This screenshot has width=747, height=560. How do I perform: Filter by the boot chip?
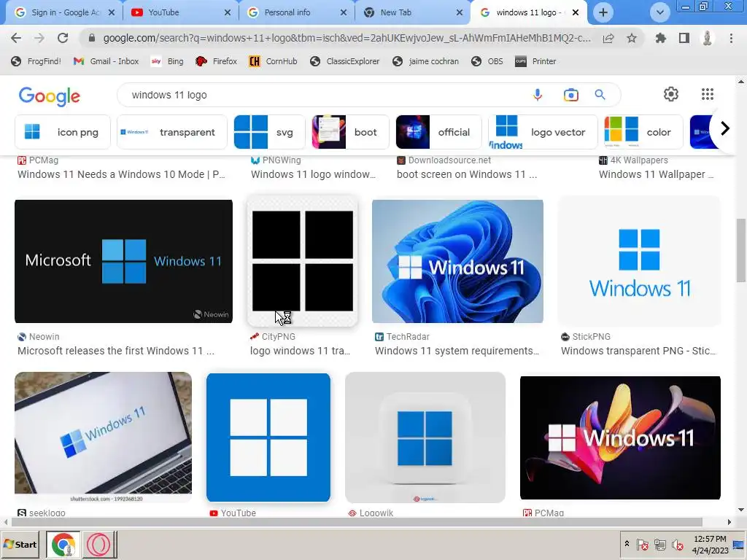pos(350,132)
